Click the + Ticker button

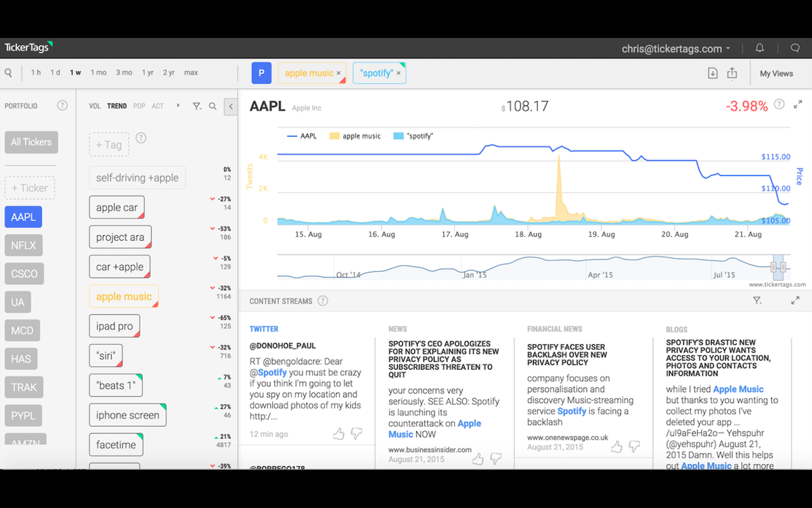(x=30, y=188)
